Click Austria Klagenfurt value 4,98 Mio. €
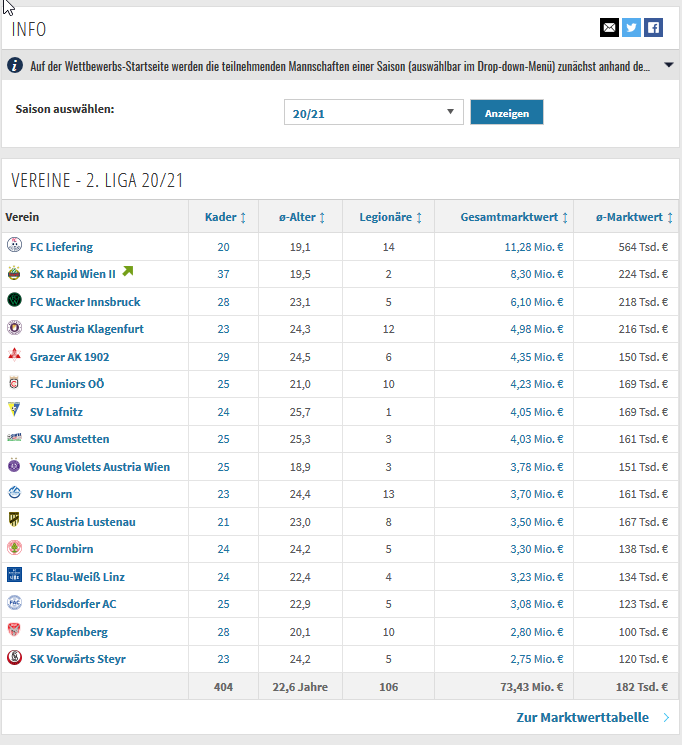The height and width of the screenshot is (745, 682). click(x=537, y=329)
